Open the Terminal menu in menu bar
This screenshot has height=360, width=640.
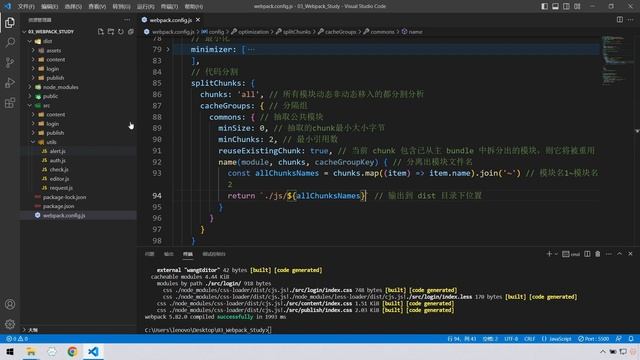tap(169, 7)
